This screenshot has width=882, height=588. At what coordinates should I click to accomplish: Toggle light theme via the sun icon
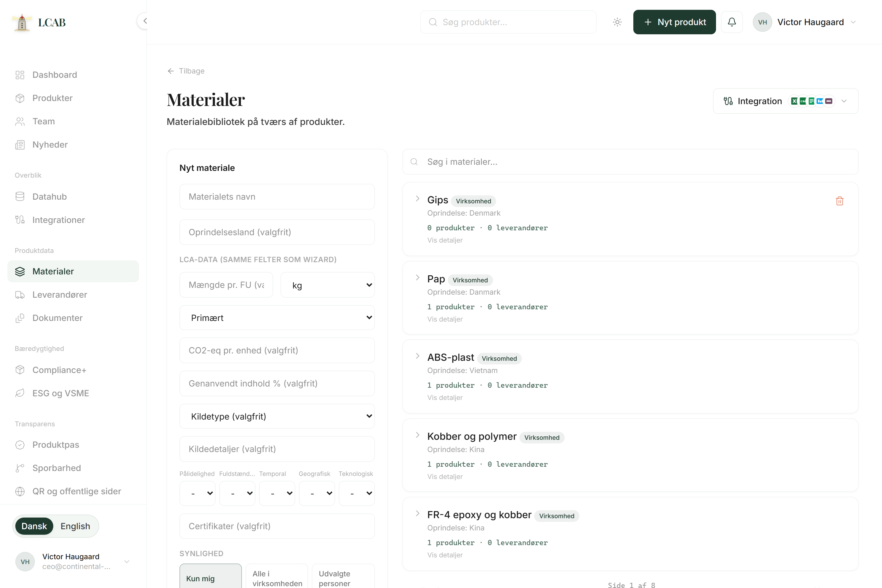point(617,22)
